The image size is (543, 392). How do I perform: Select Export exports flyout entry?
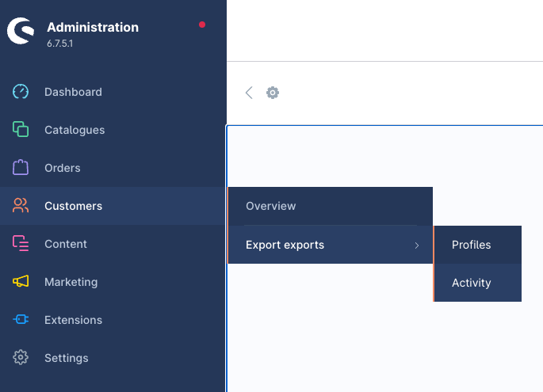tap(330, 245)
